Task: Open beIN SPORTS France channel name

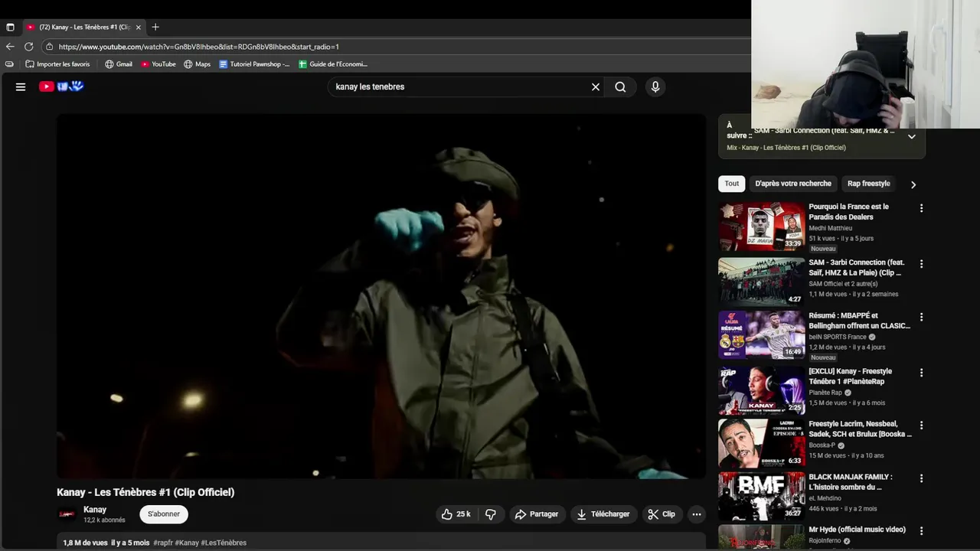Action: (x=838, y=337)
